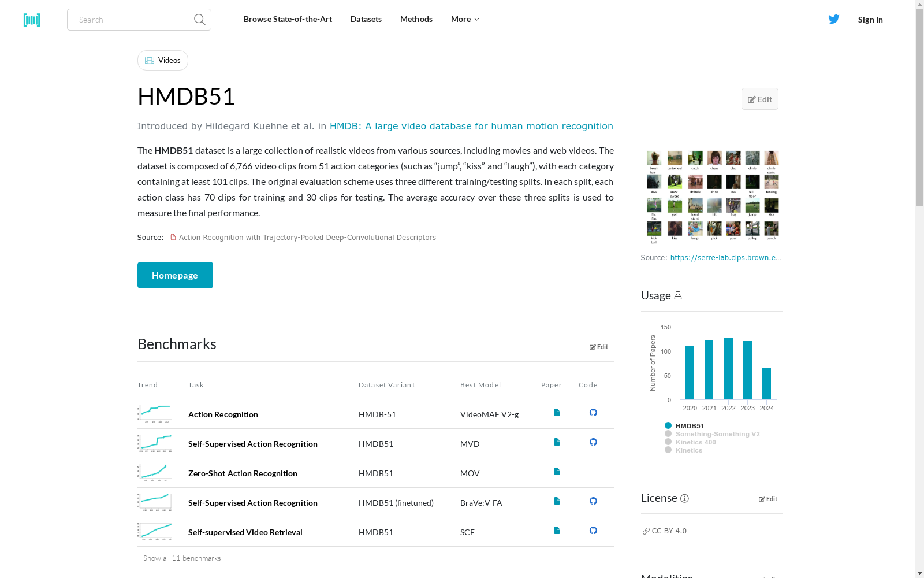Edit the License section
The height and width of the screenshot is (578, 924).
pyautogui.click(x=768, y=499)
